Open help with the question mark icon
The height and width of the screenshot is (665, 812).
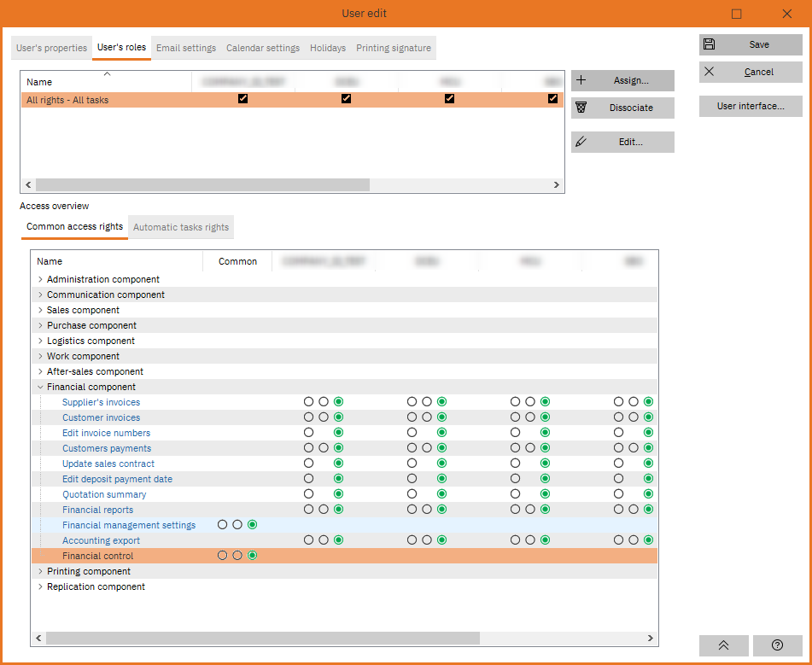click(777, 645)
